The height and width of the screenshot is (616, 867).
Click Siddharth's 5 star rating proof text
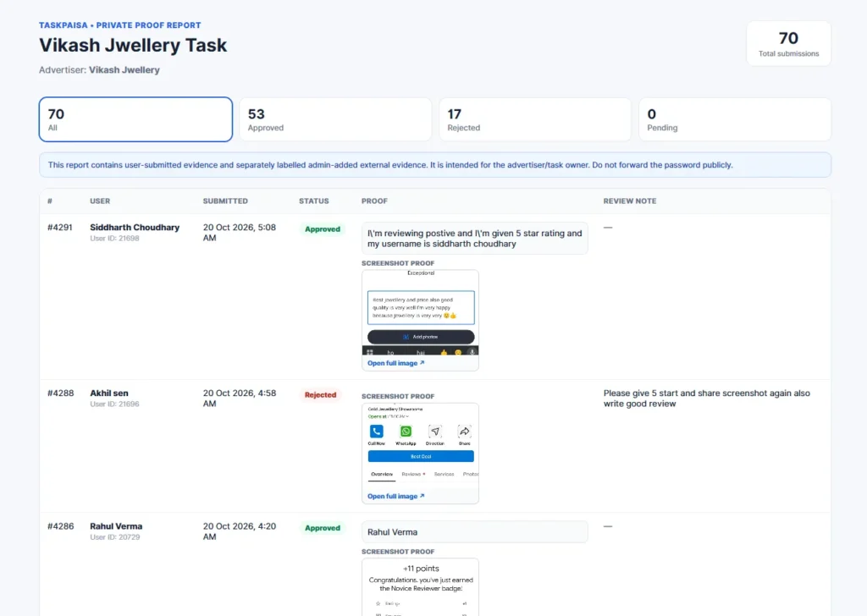click(x=475, y=239)
